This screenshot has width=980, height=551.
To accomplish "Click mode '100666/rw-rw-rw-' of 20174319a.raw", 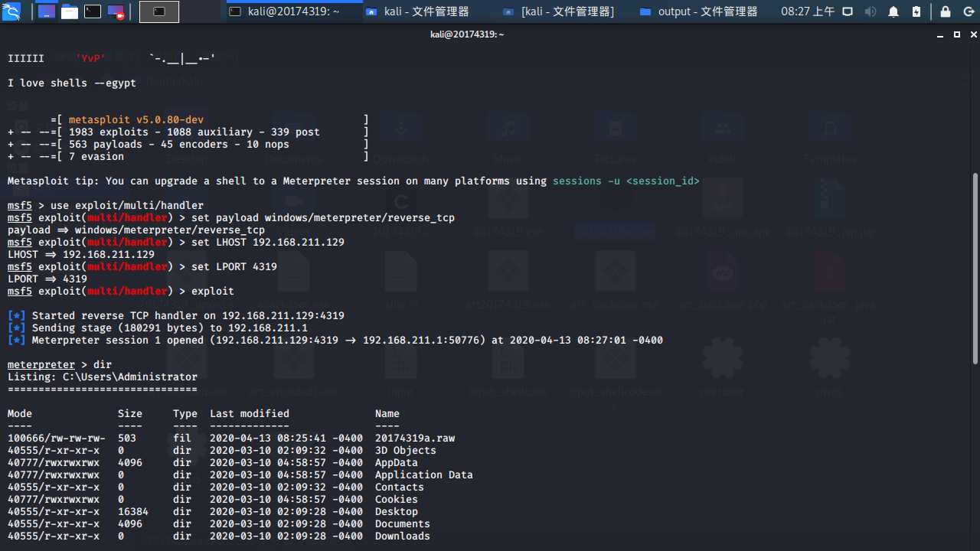I will pyautogui.click(x=57, y=438).
